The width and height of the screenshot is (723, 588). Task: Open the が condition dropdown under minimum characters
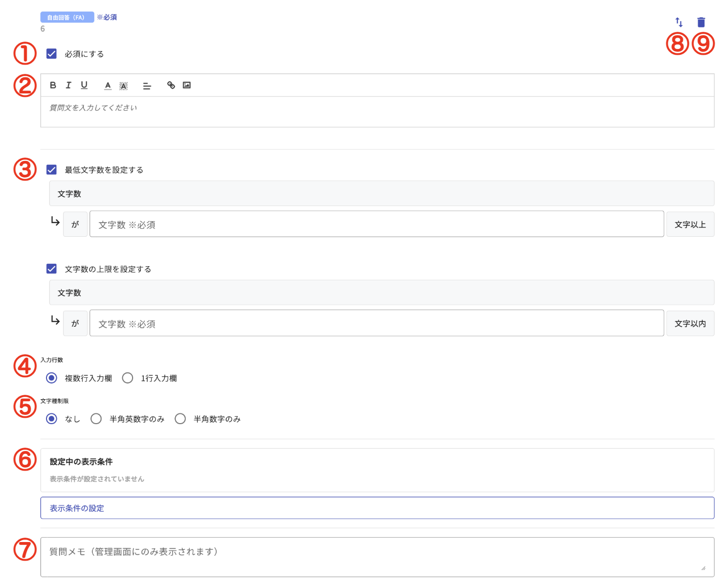pyautogui.click(x=75, y=224)
